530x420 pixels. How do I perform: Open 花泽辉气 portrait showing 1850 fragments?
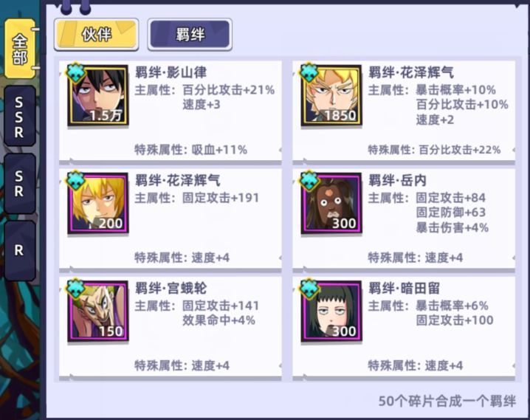coord(331,95)
